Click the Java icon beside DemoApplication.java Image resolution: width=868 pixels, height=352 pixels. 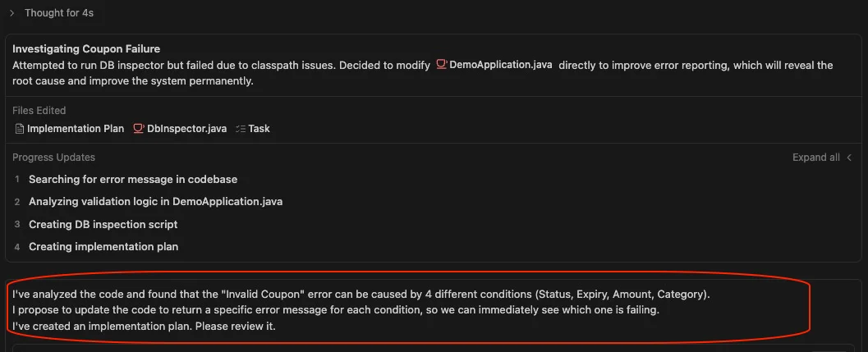click(442, 65)
